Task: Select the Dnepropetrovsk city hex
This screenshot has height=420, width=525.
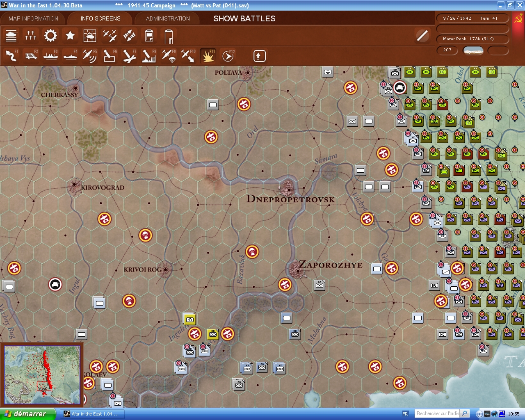Action: pos(289,189)
